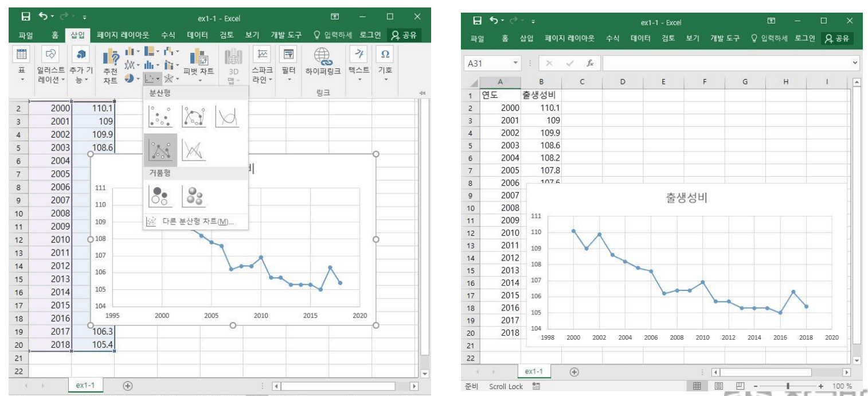Select scatter with straight lines and markers
This screenshot has height=396, width=868.
click(160, 150)
